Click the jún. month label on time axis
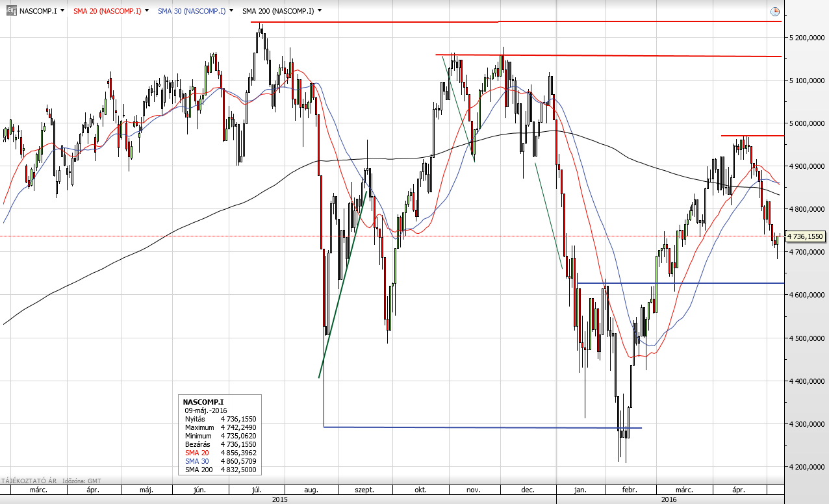829x504 pixels. 201,490
